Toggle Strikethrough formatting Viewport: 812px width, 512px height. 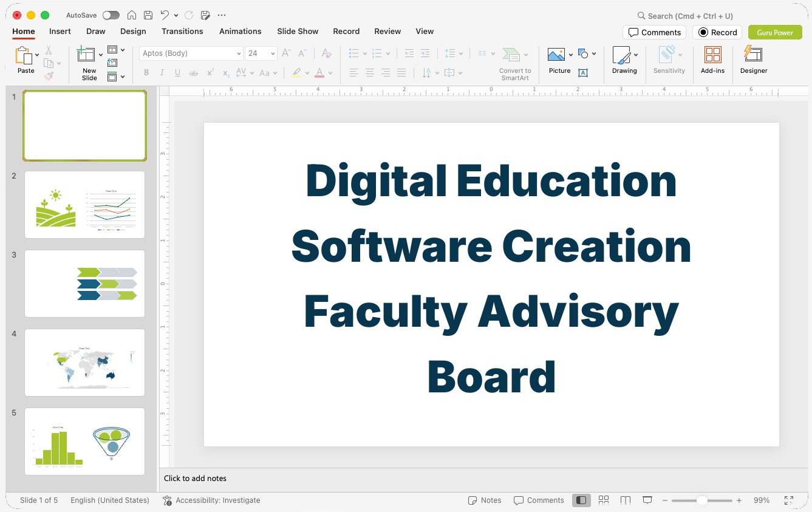click(194, 73)
